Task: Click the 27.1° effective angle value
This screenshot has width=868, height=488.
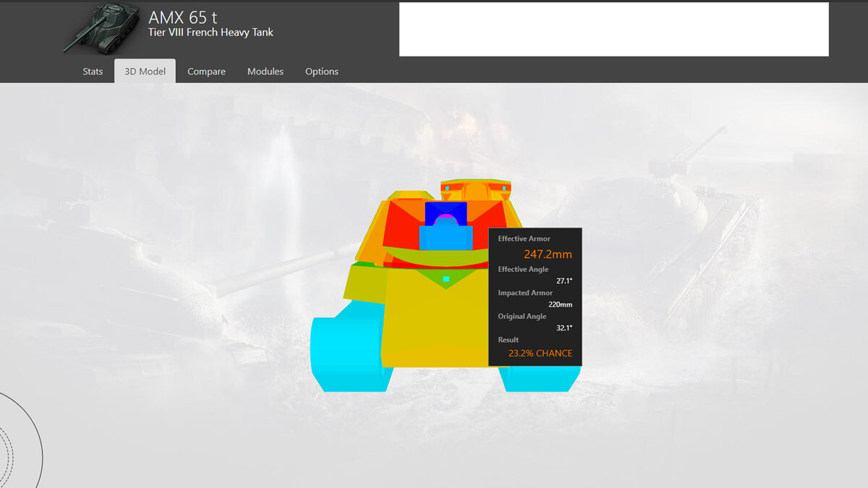Action: coord(563,281)
